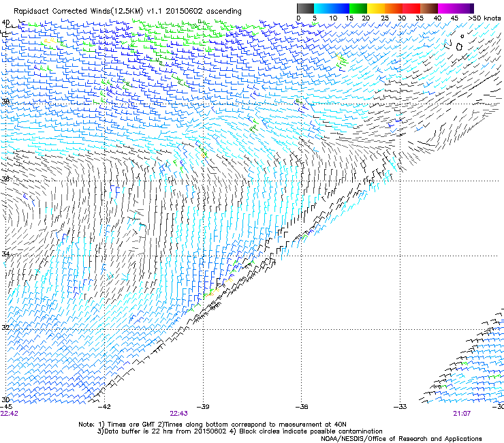Click the latitude label '38' at left
Screen dimensions: 504x443
pyautogui.click(x=5, y=102)
